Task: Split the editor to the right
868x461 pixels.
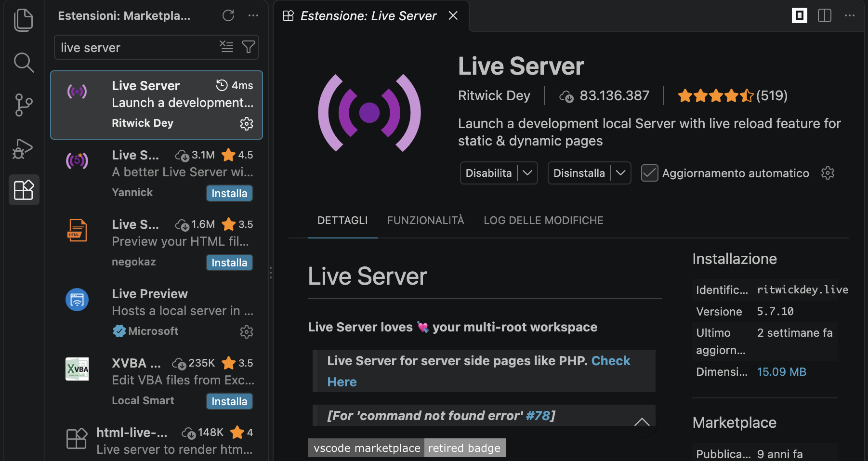Action: pos(825,16)
